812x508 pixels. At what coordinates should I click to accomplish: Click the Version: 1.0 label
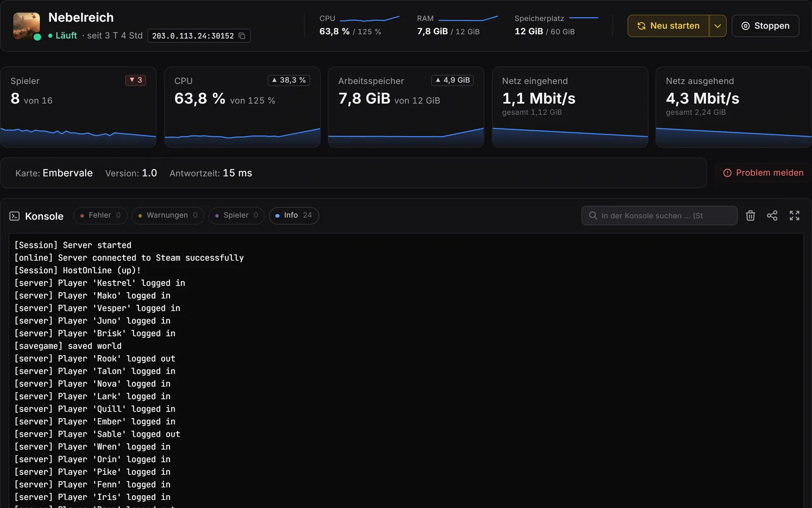coord(131,173)
